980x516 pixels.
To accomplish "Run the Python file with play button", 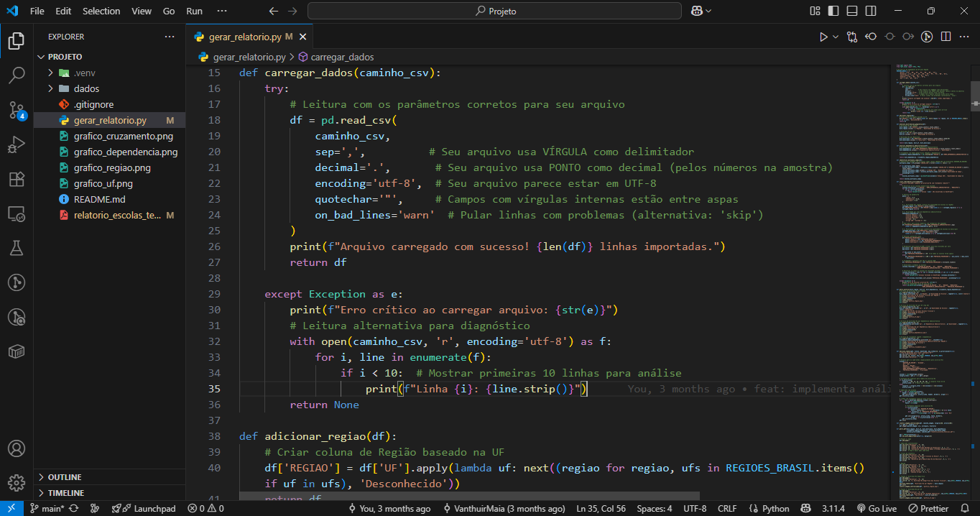I will pos(823,37).
